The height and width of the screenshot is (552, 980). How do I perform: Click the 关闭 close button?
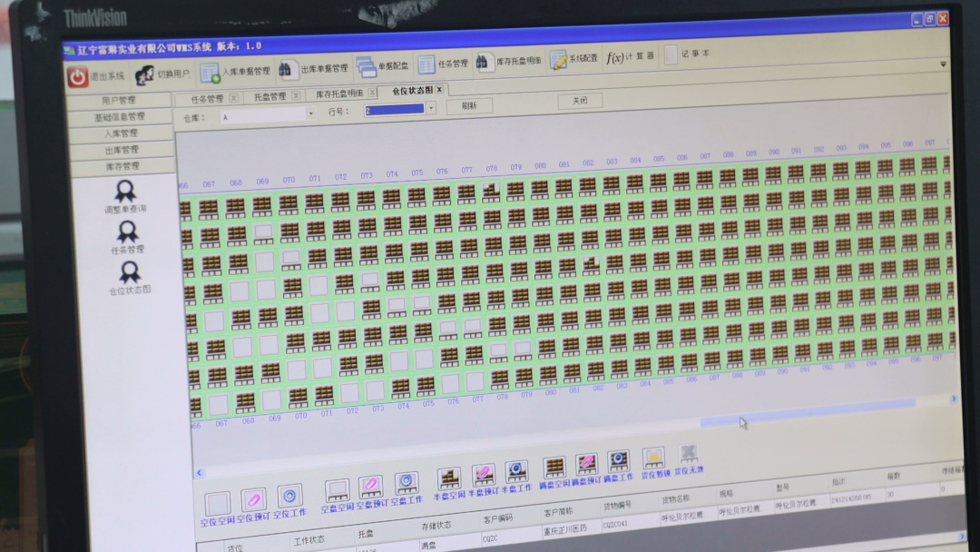579,100
